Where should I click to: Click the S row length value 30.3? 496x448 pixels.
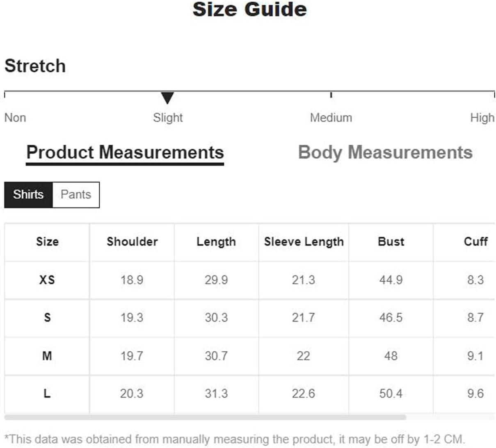point(216,318)
